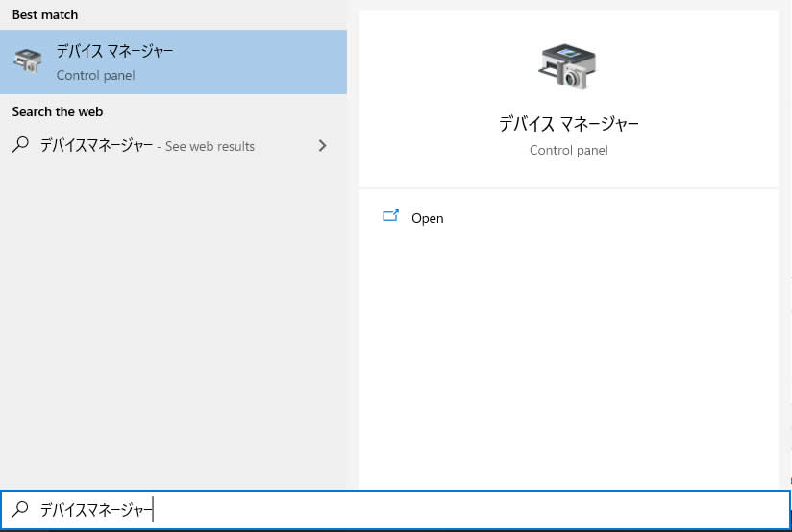This screenshot has height=532, width=792.
Task: Select the デバイス マネージャー best match result
Action: [173, 62]
